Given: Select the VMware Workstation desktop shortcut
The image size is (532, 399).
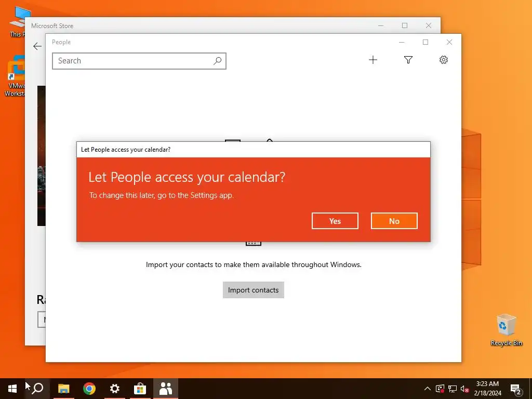Looking at the screenshot, I should click(x=15, y=76).
